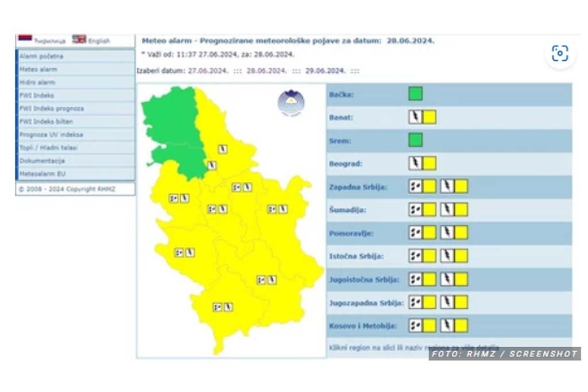Click the thunderstorm icon in Banat row

point(415,117)
